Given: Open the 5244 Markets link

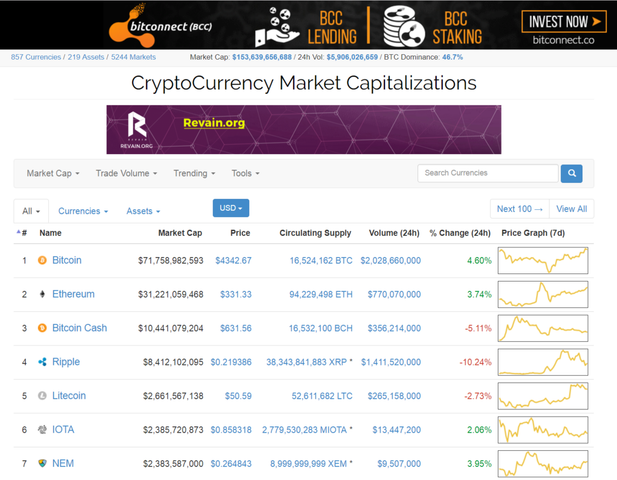Looking at the screenshot, I should pos(133,57).
